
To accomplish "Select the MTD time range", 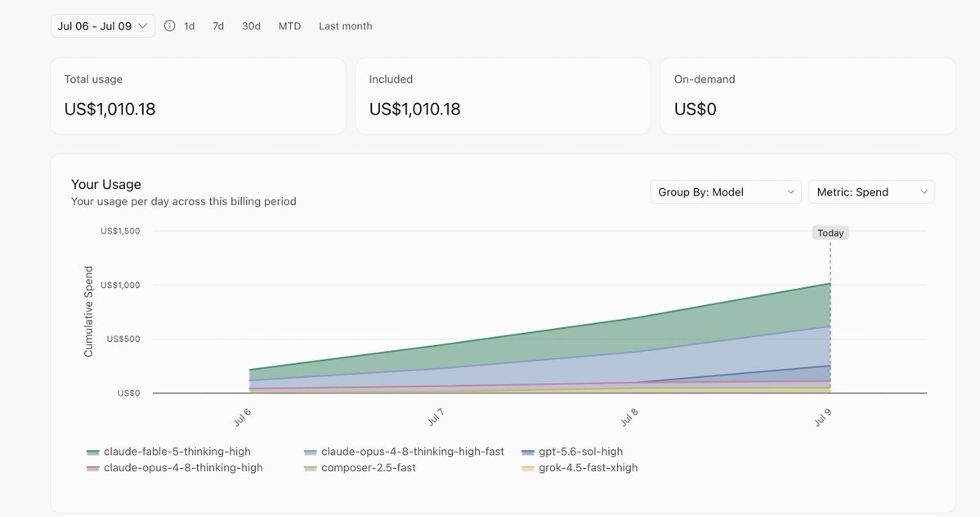I will pyautogui.click(x=289, y=26).
